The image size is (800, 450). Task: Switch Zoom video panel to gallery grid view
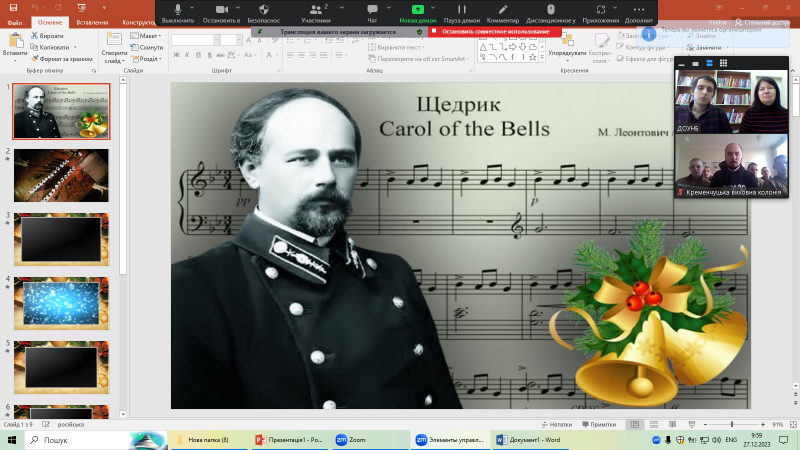click(x=723, y=63)
